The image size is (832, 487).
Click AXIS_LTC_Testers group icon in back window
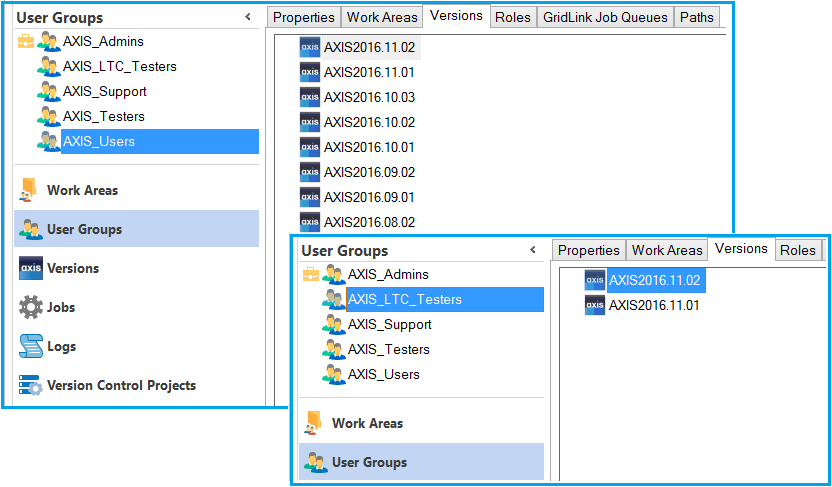pos(49,66)
